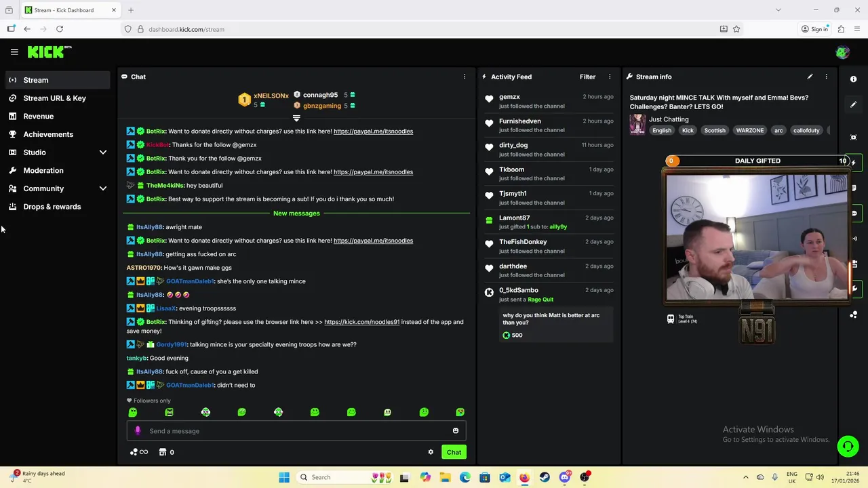
Task: Open the Stream info three-dot menu
Action: (826, 77)
